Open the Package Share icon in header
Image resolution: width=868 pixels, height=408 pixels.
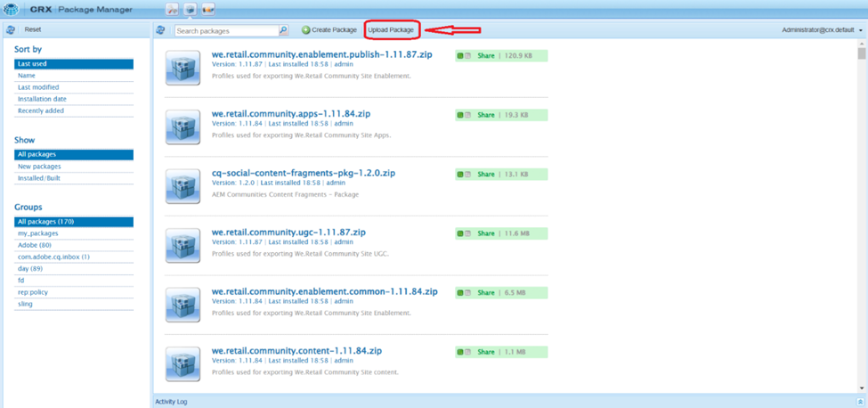[x=208, y=9]
